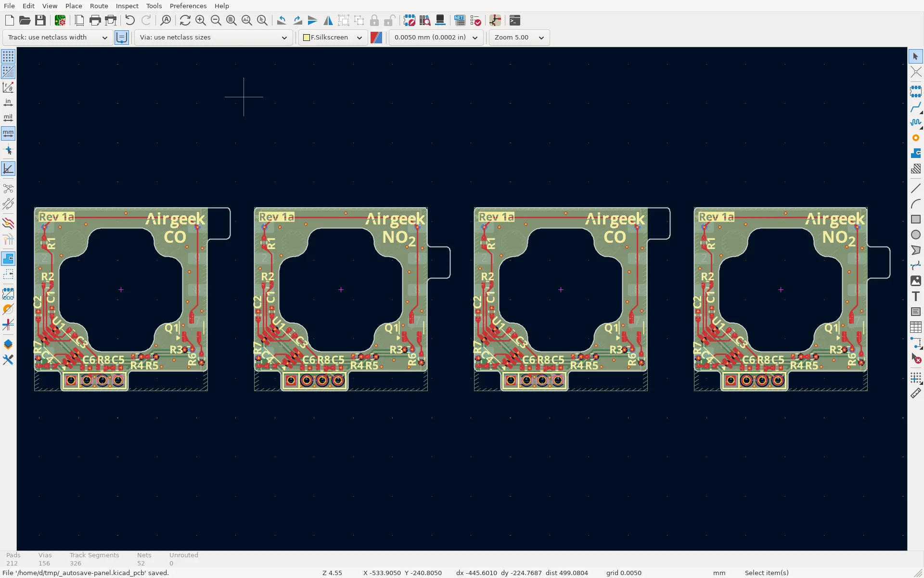Image resolution: width=924 pixels, height=578 pixels.
Task: Open the Plot dialog icon
Action: point(111,20)
